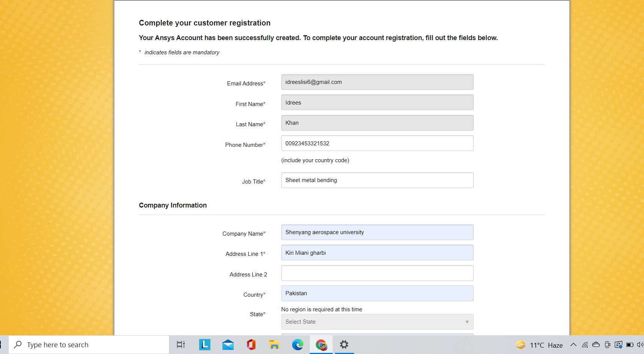Show hidden system tray icons
The image size is (644, 354).
tap(573, 345)
